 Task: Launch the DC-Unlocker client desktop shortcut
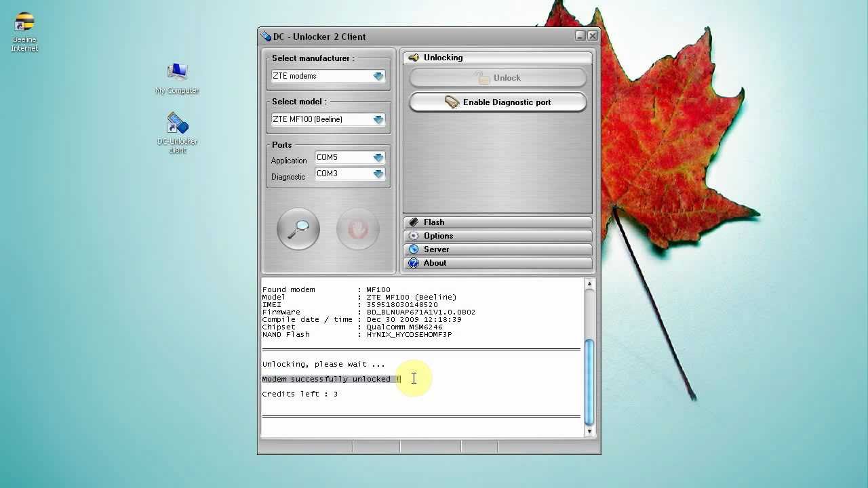[177, 133]
